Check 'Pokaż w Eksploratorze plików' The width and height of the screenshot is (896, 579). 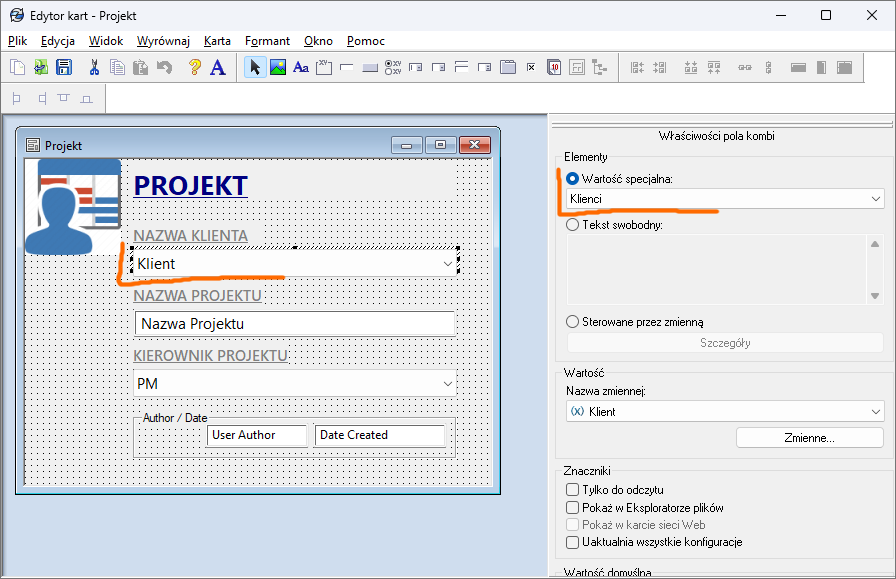[x=573, y=508]
